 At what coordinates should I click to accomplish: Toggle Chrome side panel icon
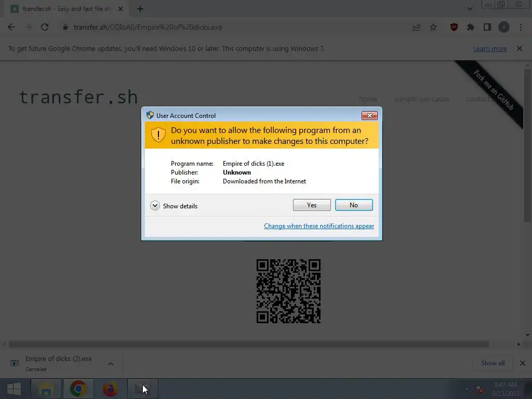[487, 27]
